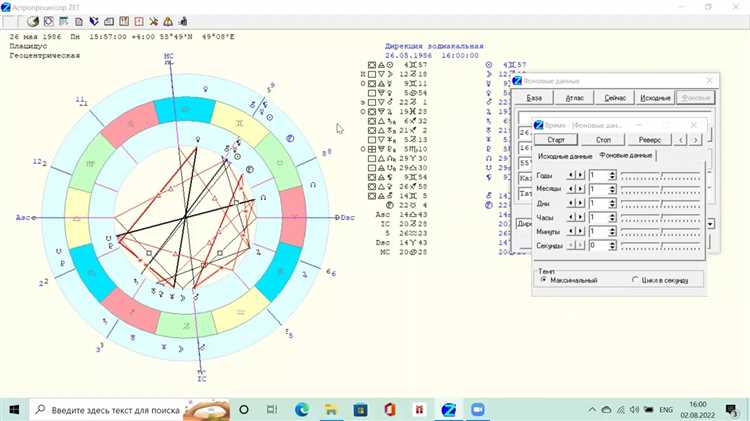This screenshot has height=421, width=750.
Task: Click the chart wheel icon in the toolbar
Action: (49, 22)
